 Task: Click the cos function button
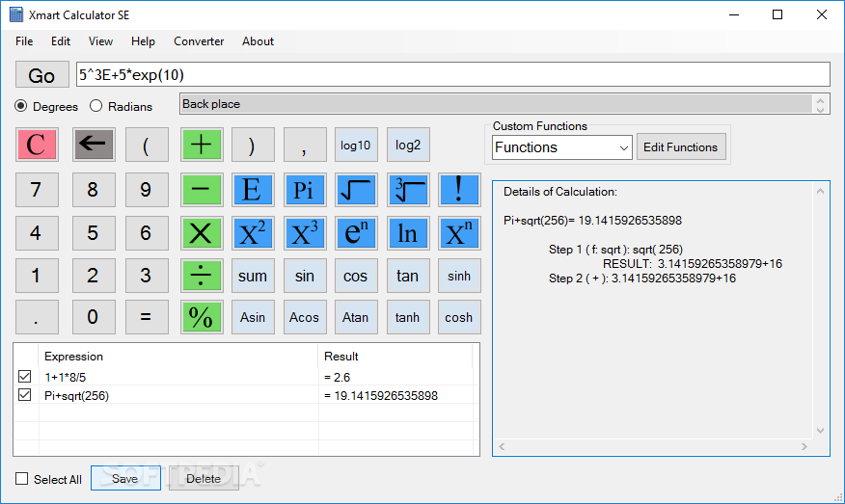coord(356,276)
